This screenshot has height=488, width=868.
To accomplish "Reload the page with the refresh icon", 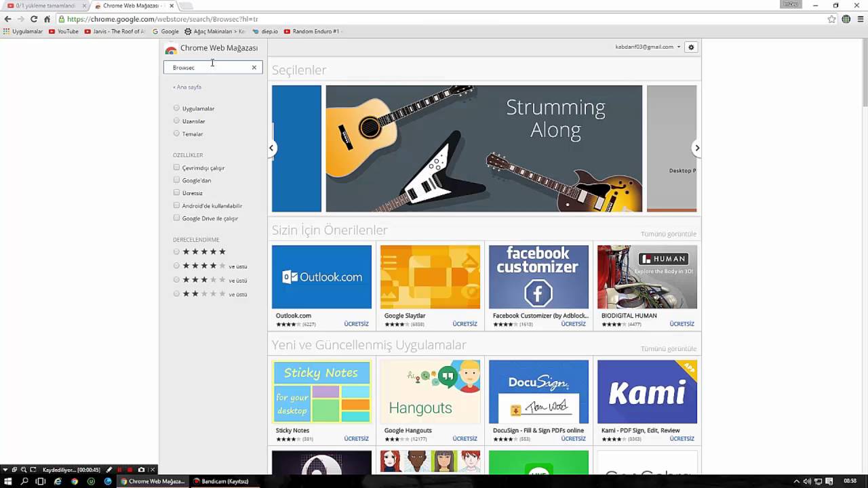I will click(33, 19).
